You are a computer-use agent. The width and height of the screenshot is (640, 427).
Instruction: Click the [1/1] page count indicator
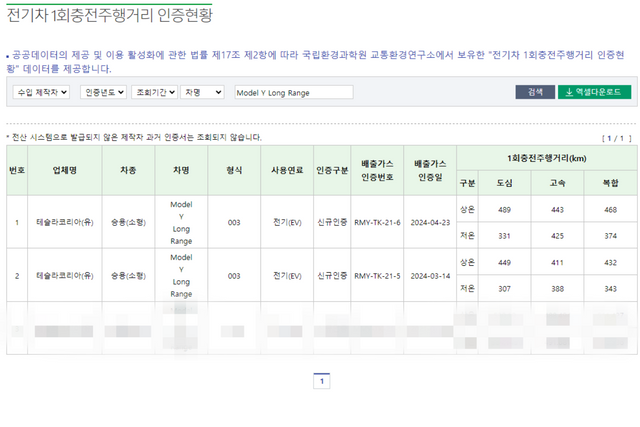coord(617,138)
